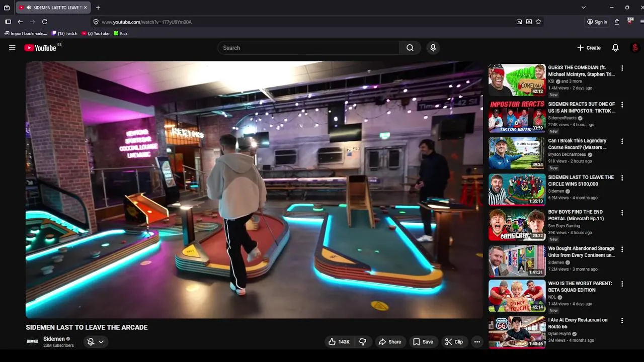The width and height of the screenshot is (644, 362).
Task: Open the extension with the 154 badge
Action: [x=630, y=21]
